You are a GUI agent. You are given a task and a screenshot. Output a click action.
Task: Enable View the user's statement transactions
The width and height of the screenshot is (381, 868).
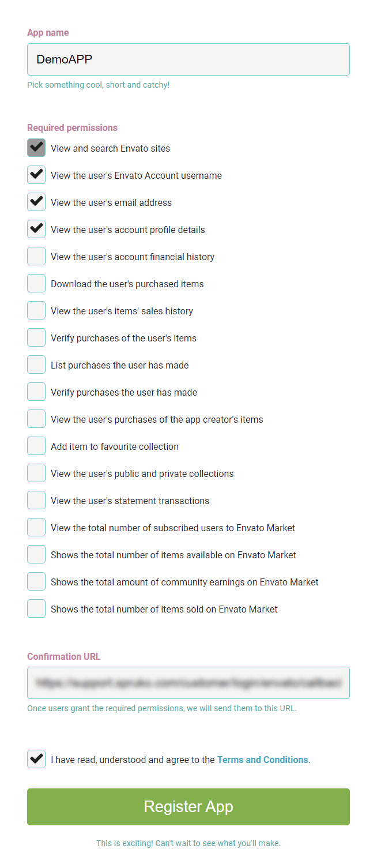click(36, 501)
